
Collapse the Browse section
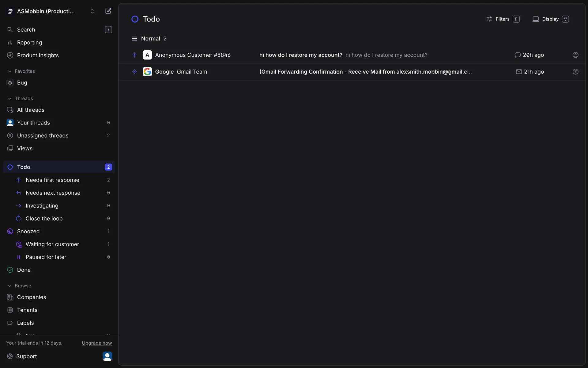click(10, 286)
